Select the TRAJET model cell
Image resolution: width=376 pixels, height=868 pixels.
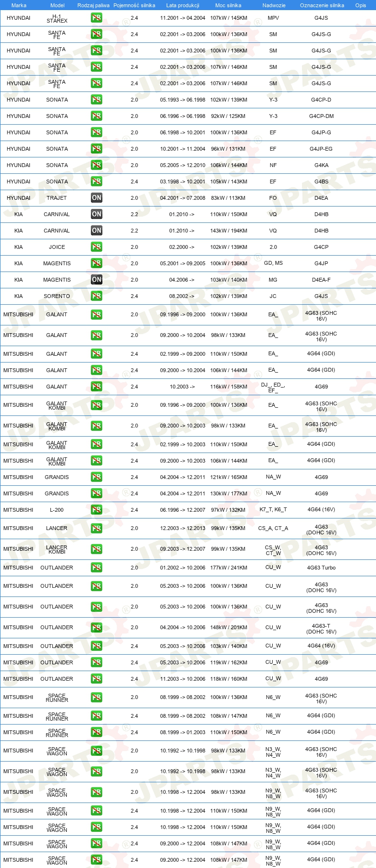[57, 198]
